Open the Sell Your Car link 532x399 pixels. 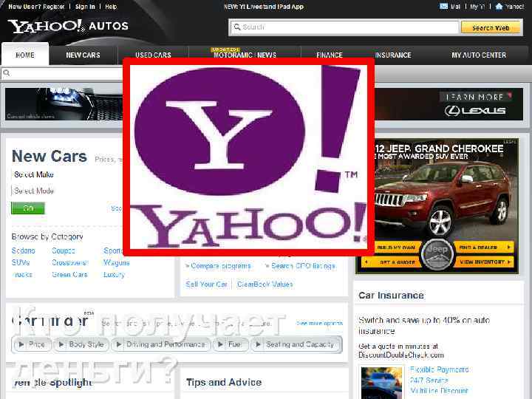click(x=207, y=284)
